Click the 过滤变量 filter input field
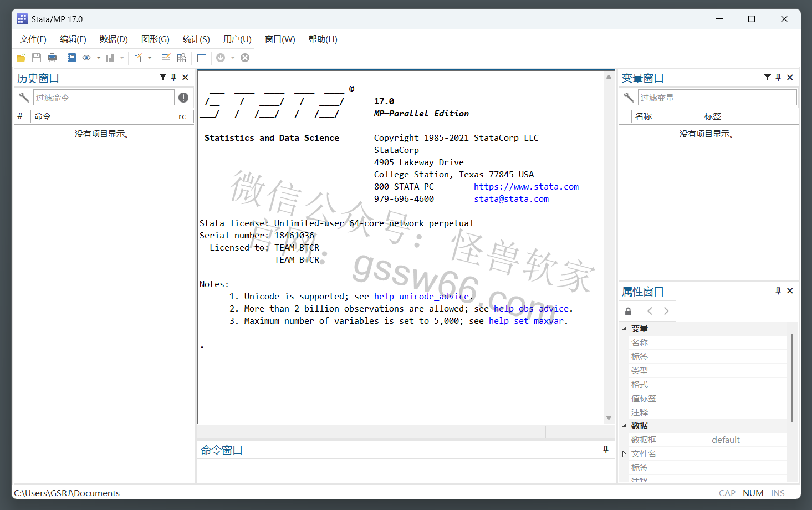 [717, 98]
